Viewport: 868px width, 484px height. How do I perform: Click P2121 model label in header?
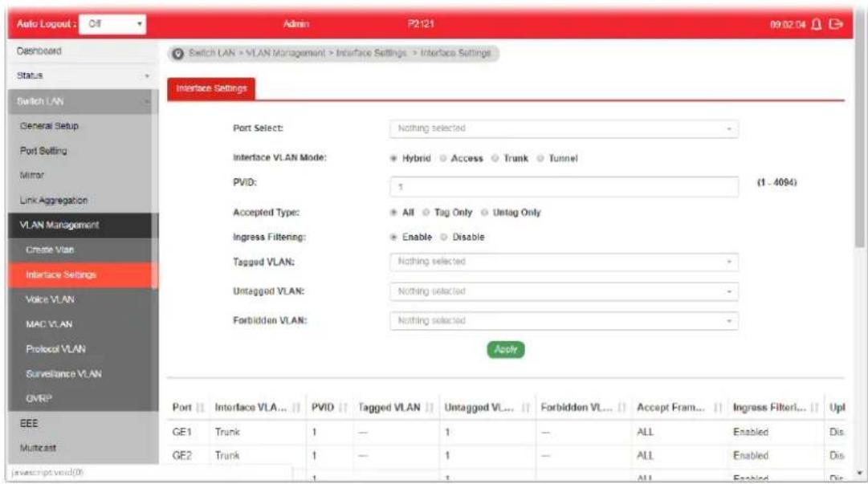(421, 24)
